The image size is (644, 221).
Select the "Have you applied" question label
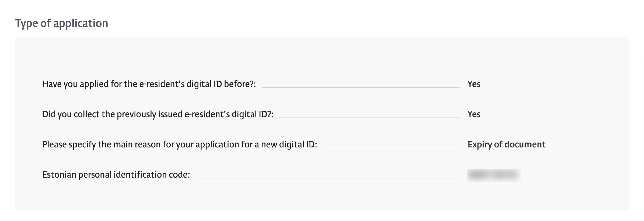(x=149, y=84)
